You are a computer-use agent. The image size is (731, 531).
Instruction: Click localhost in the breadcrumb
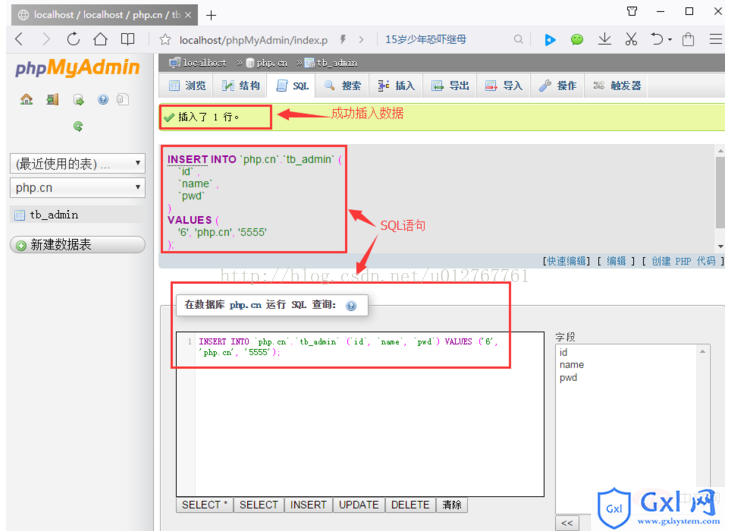point(204,62)
